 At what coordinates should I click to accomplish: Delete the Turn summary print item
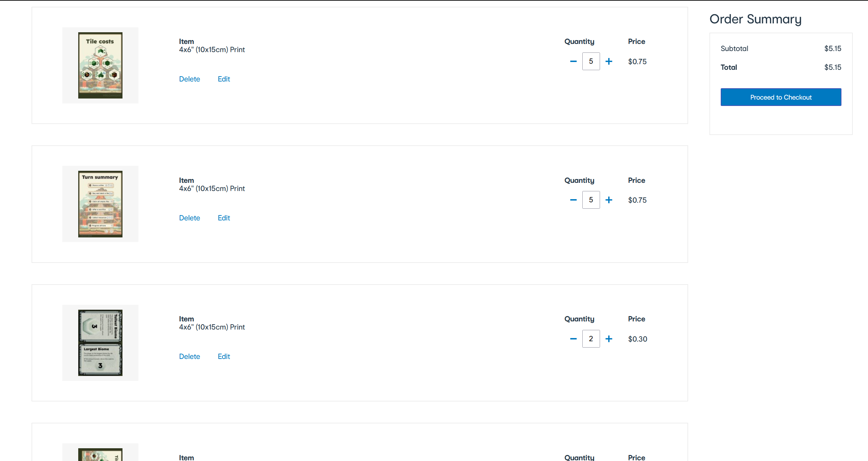pyautogui.click(x=189, y=218)
